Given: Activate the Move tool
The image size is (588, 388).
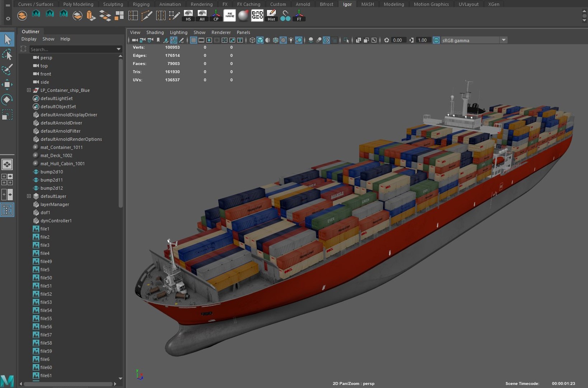Looking at the screenshot, I should (x=7, y=84).
